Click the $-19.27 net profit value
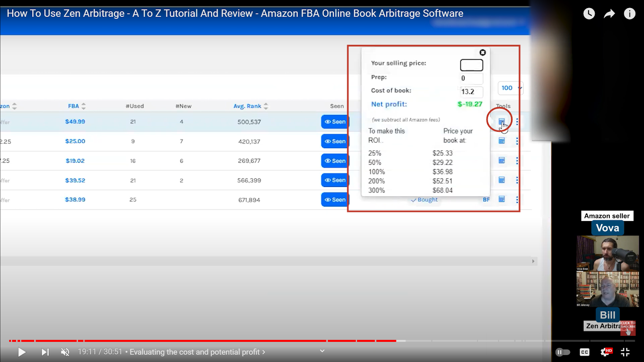The image size is (644, 362). pyautogui.click(x=470, y=104)
